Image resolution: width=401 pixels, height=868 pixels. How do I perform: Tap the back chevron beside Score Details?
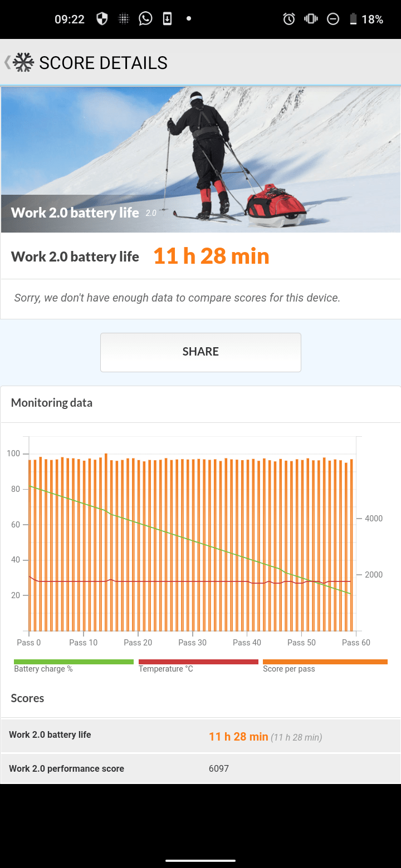(x=7, y=62)
